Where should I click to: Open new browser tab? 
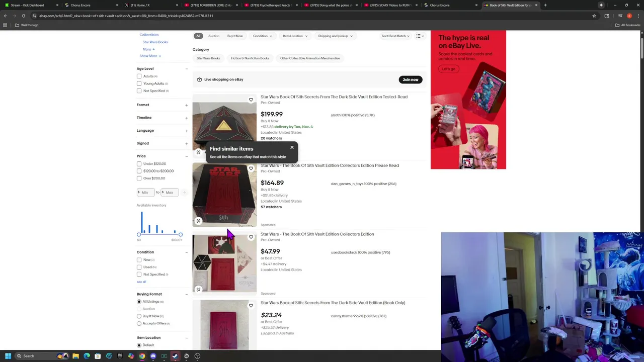[x=545, y=5]
